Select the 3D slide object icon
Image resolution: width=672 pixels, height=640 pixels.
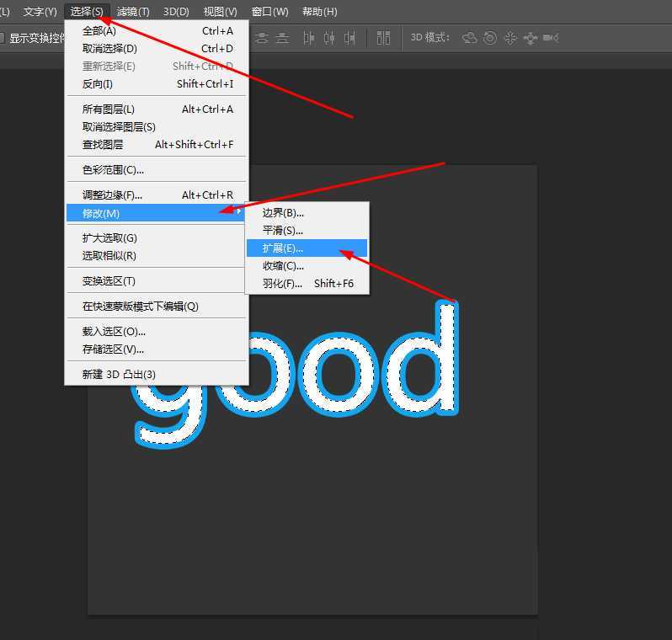(x=531, y=38)
